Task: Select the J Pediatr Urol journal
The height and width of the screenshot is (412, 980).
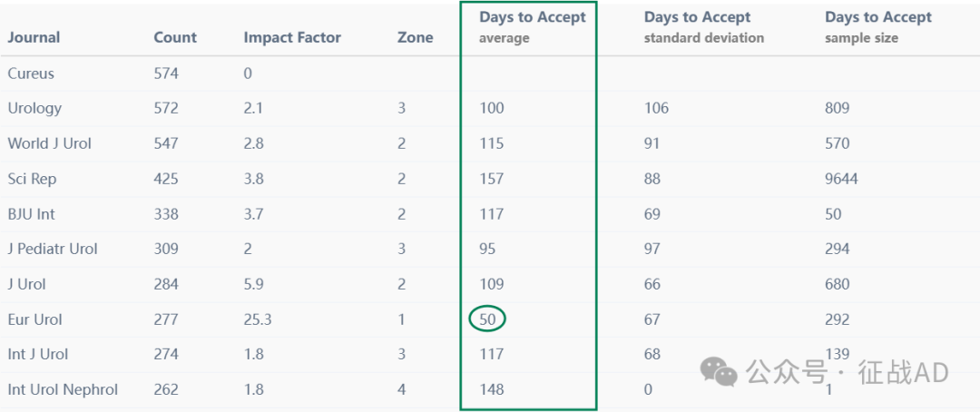Action: [x=53, y=249]
